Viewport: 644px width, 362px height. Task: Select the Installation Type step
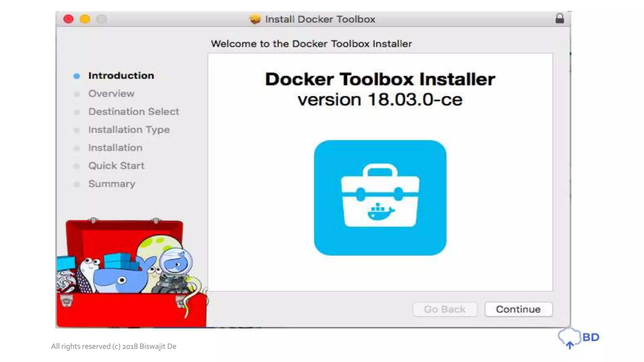coord(129,129)
